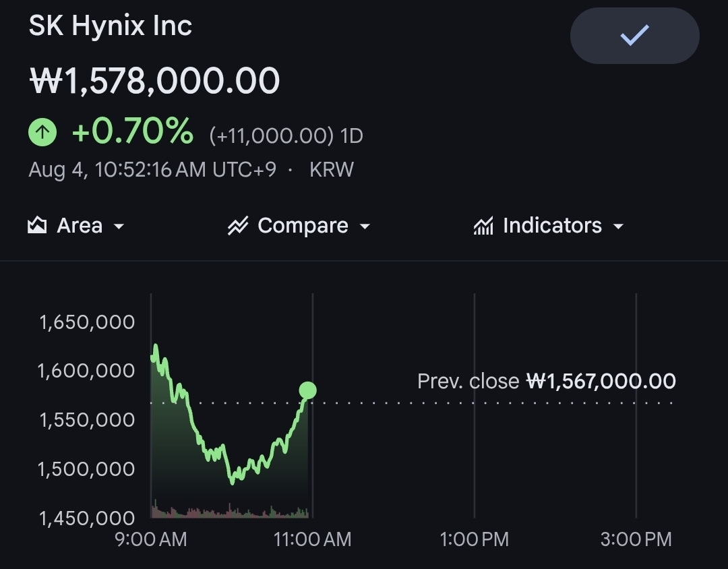This screenshot has height=569, width=728.
Task: Open the Area chart type dropdown
Action: (x=76, y=226)
